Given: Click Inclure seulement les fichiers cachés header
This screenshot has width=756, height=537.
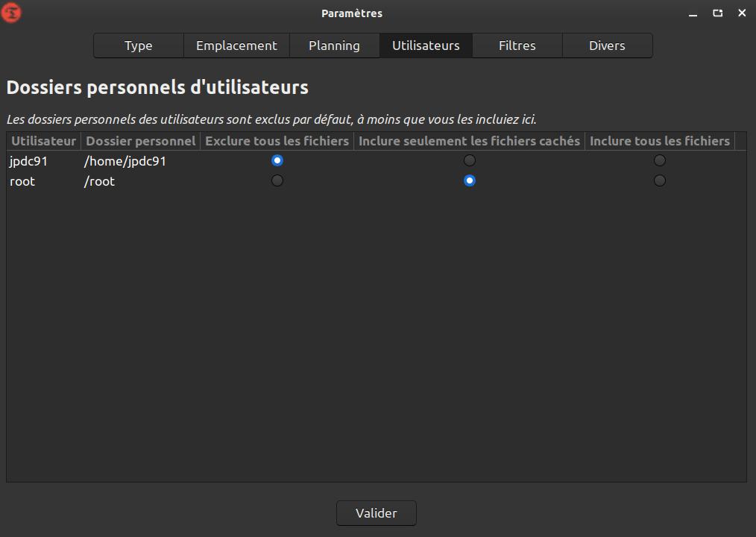Looking at the screenshot, I should pyautogui.click(x=469, y=141).
